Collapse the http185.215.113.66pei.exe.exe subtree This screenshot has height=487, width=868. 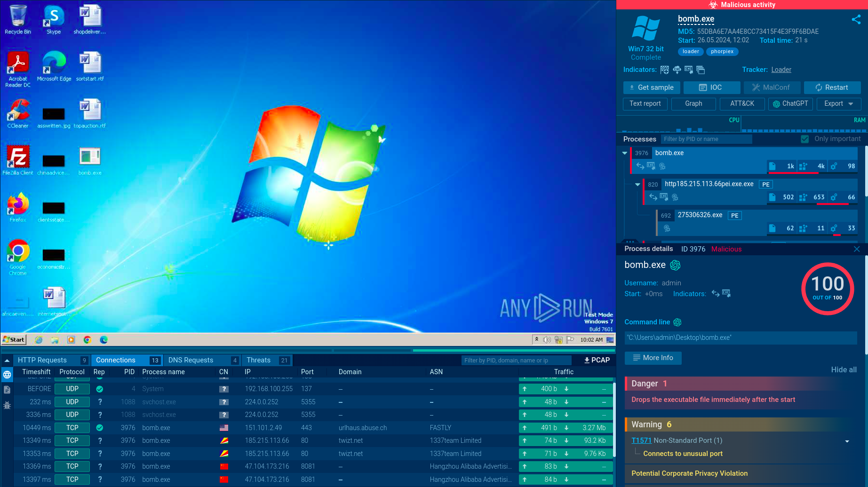point(637,185)
